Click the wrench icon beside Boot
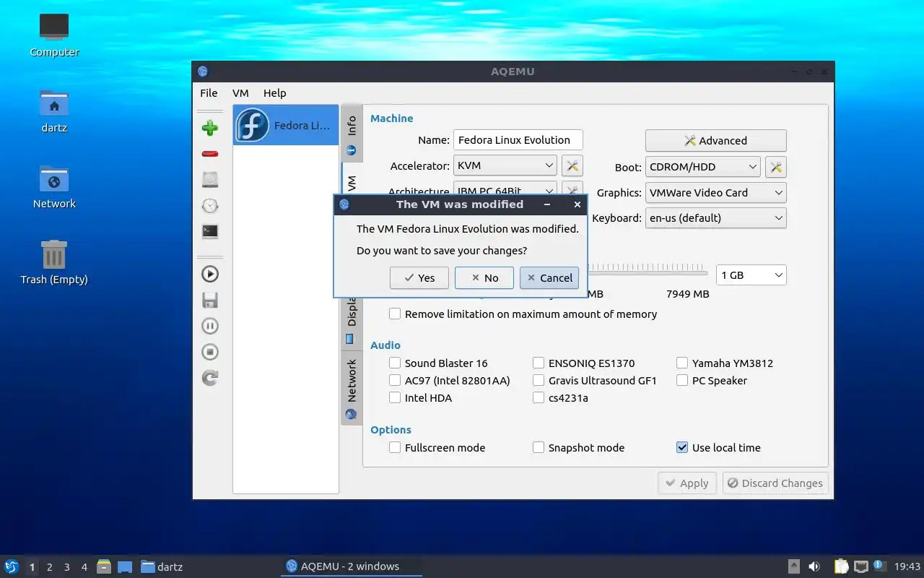 point(776,167)
